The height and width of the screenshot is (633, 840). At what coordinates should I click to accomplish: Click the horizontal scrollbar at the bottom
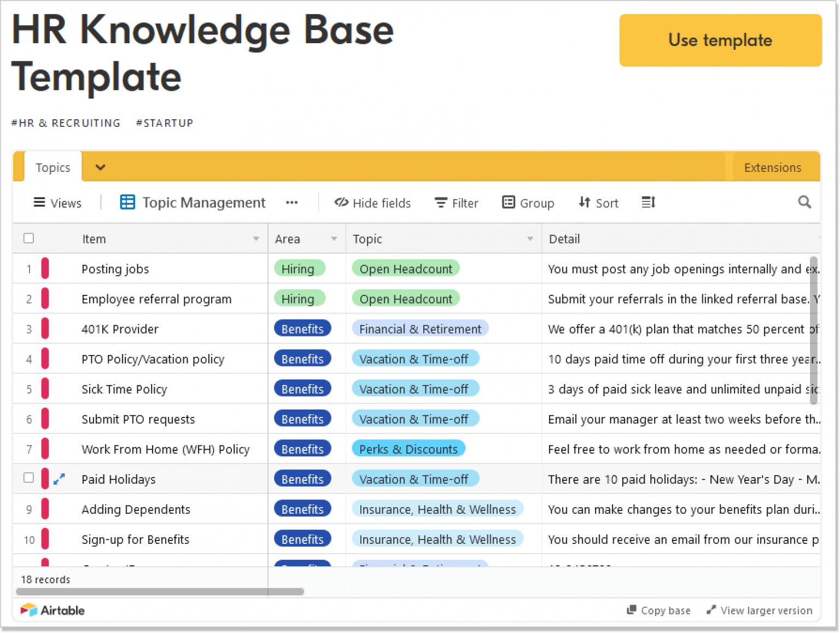coord(159,591)
